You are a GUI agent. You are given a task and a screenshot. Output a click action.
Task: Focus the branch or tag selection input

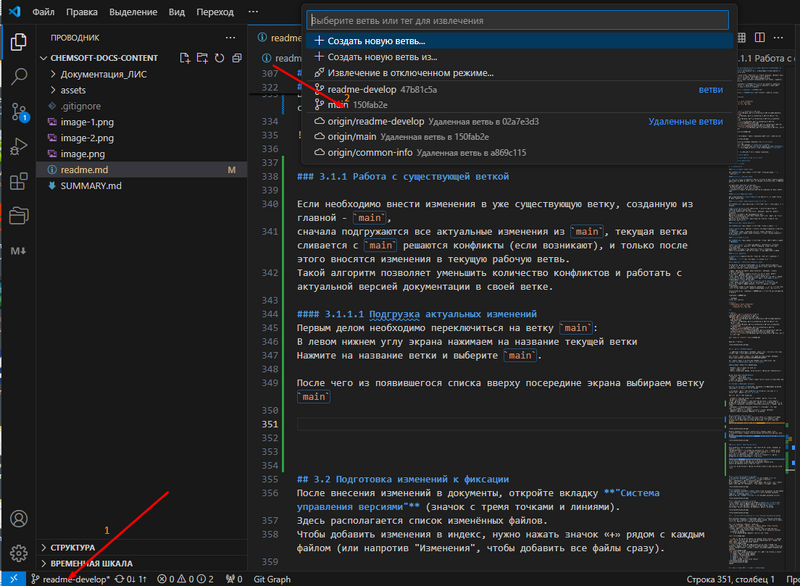[x=517, y=20]
